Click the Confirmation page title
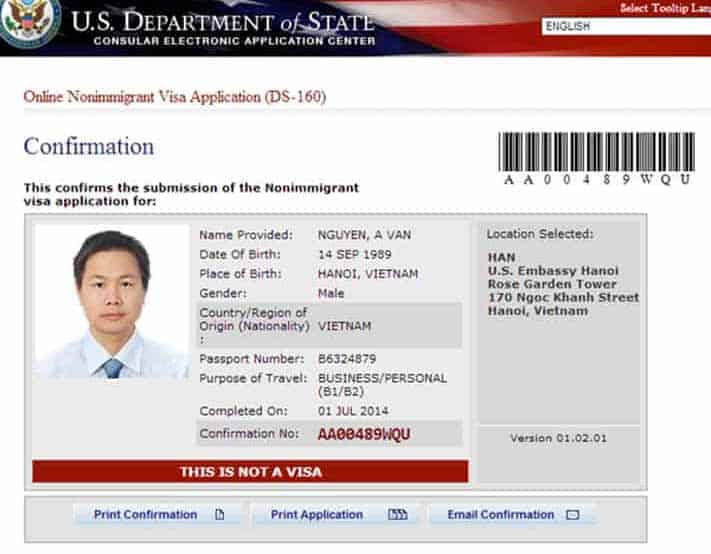 pos(89,146)
